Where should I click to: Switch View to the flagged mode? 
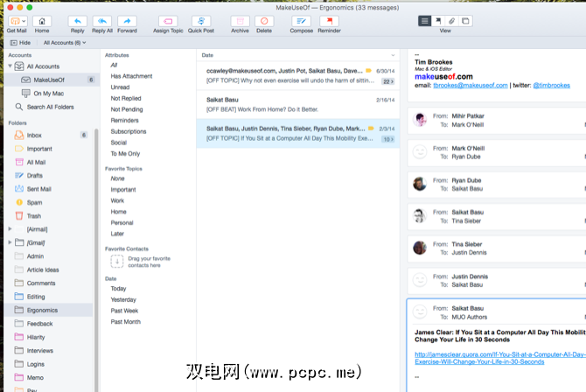click(x=438, y=21)
